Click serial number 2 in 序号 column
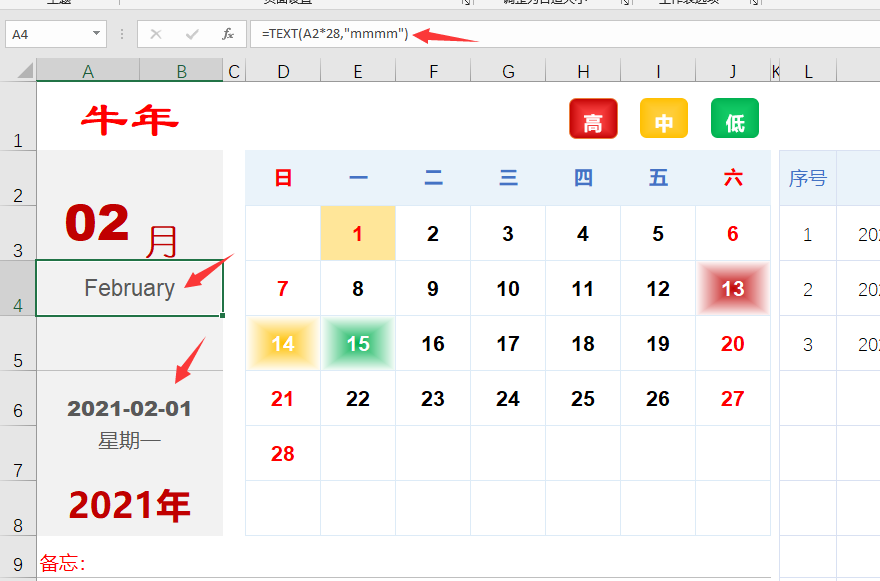The image size is (880, 581). pyautogui.click(x=808, y=289)
